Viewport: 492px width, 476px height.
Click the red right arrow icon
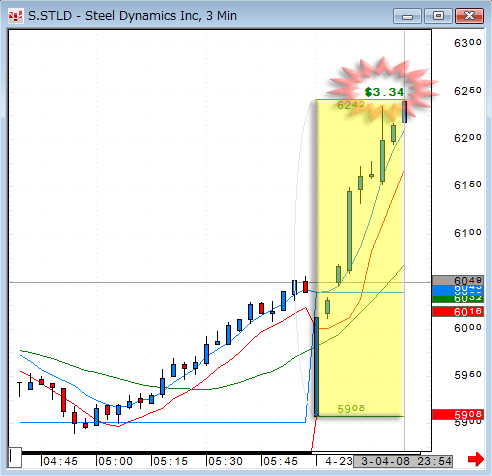(476, 460)
